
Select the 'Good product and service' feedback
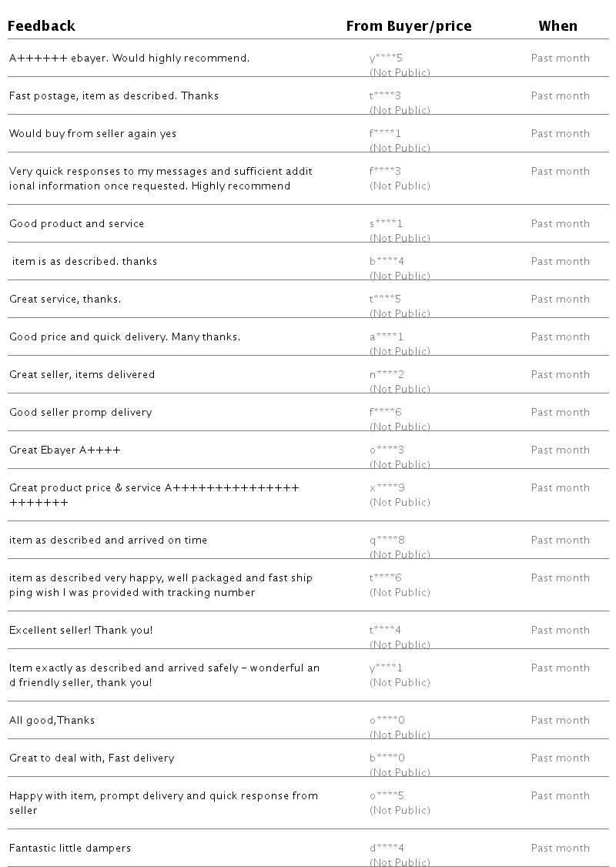tap(77, 224)
